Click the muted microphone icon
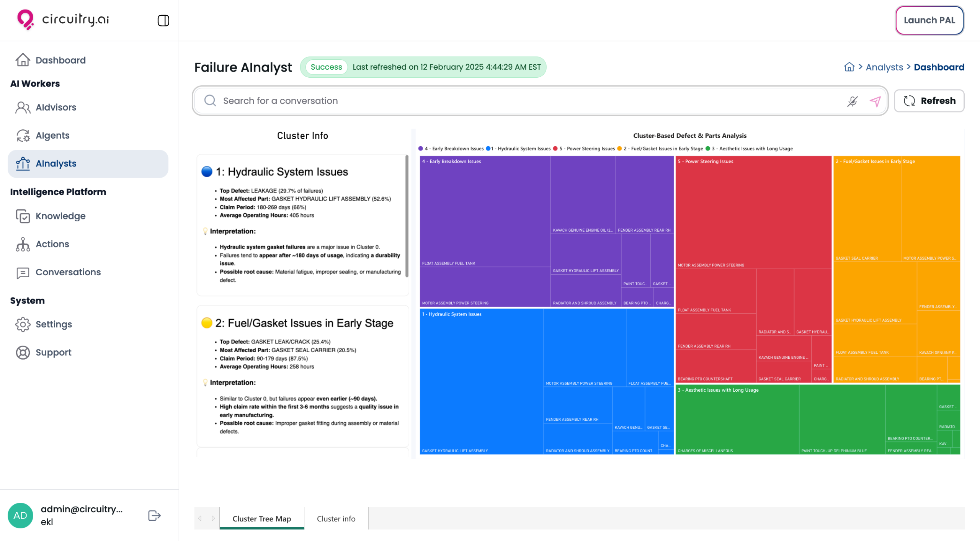Screen dimensions: 980x541 (852, 101)
